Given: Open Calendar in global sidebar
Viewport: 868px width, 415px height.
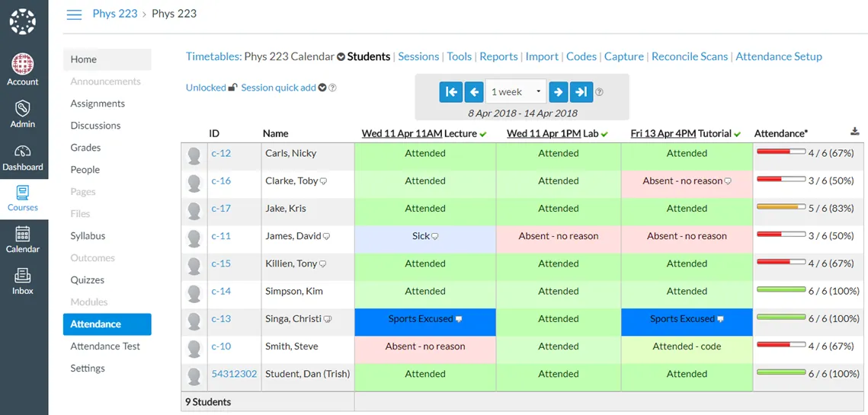Looking at the screenshot, I should [x=23, y=240].
